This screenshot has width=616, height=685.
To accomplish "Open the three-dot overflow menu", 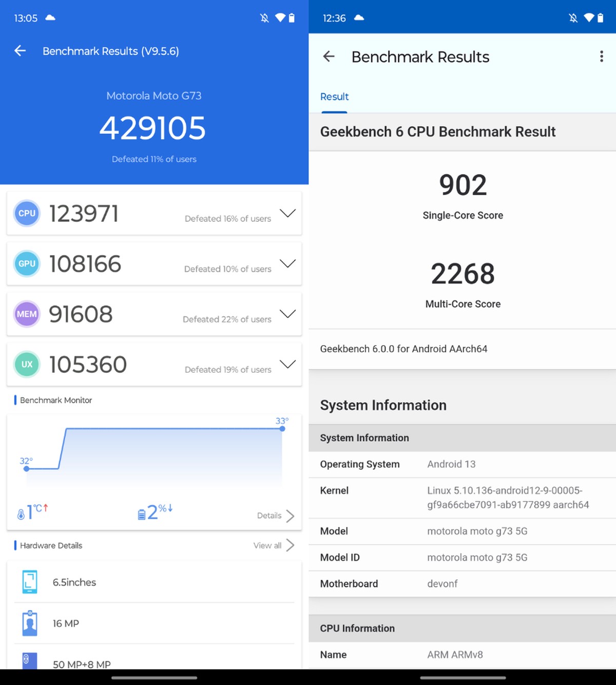I will point(601,56).
